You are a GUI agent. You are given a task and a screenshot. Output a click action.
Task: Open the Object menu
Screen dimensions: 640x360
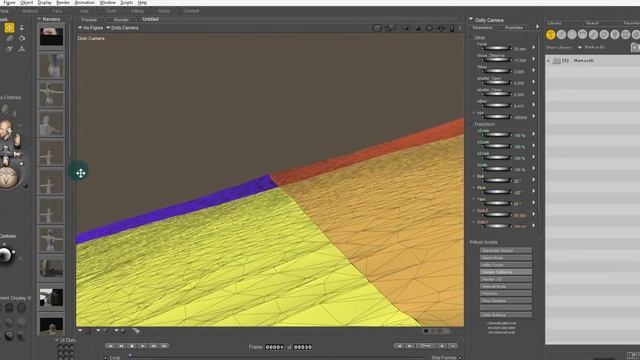click(27, 2)
